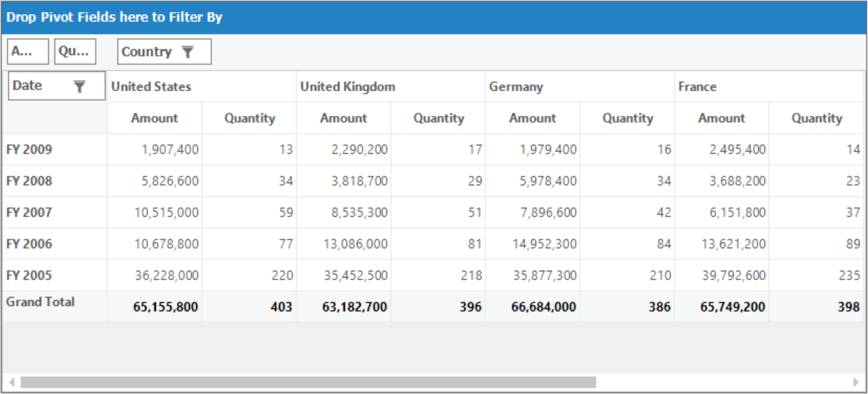
Task: Click the scrollbar left arrow
Action: click(x=11, y=382)
